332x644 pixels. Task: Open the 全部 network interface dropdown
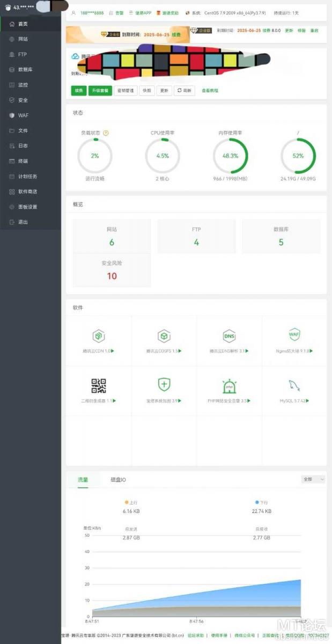313,479
